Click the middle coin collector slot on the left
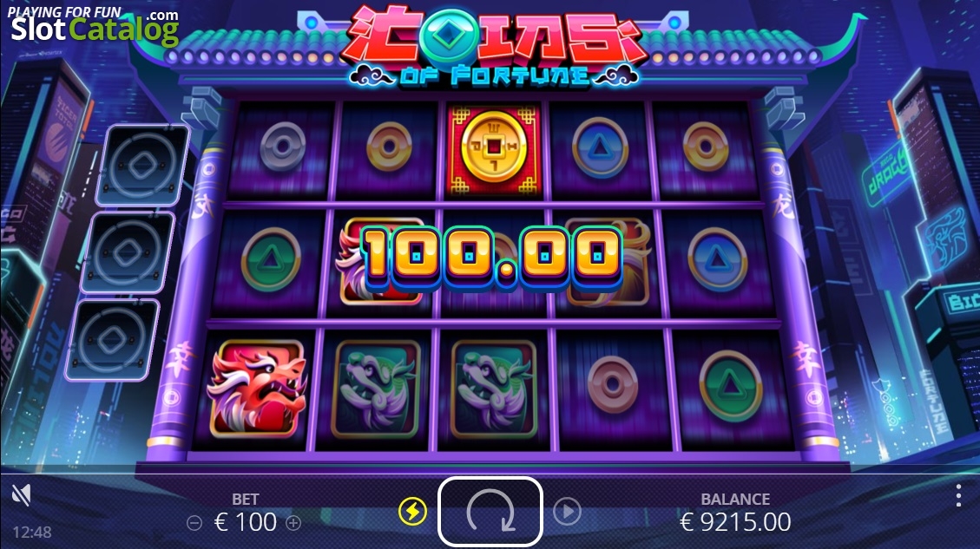 tap(128, 253)
